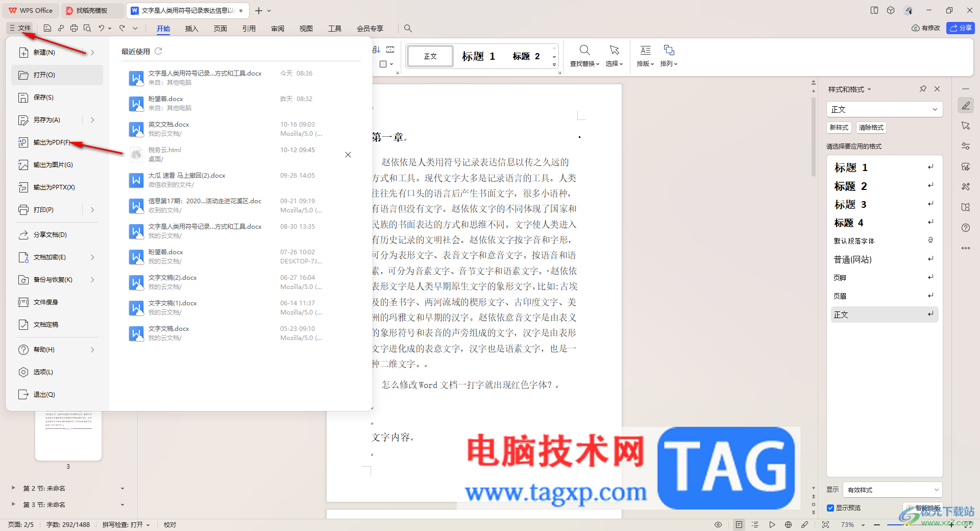The height and width of the screenshot is (531, 980).
Task: Open the search magnifier icon in ribbon tabs
Action: pos(408,28)
